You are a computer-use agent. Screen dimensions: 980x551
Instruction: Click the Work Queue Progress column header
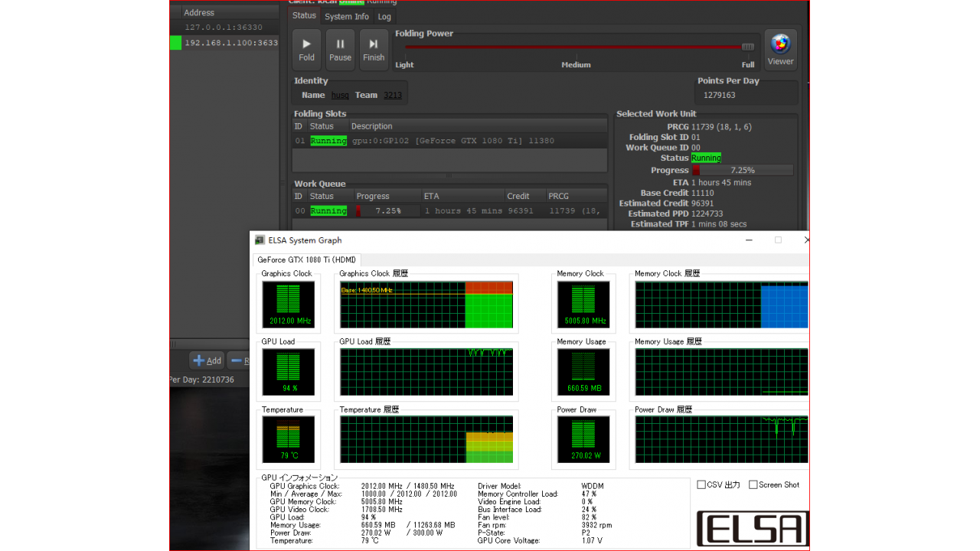pyautogui.click(x=387, y=196)
